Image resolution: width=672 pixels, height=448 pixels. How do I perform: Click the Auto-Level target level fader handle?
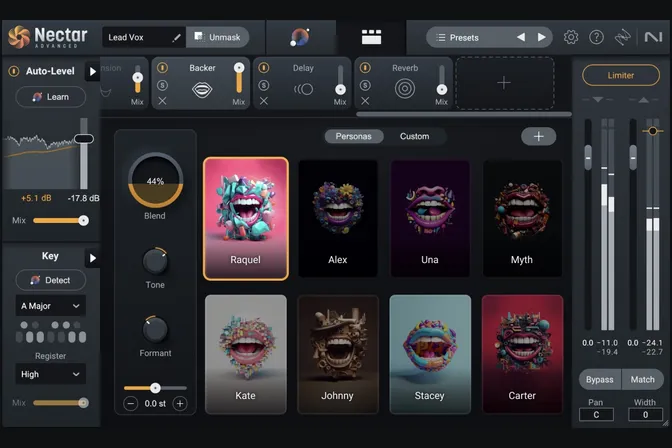pyautogui.click(x=84, y=138)
